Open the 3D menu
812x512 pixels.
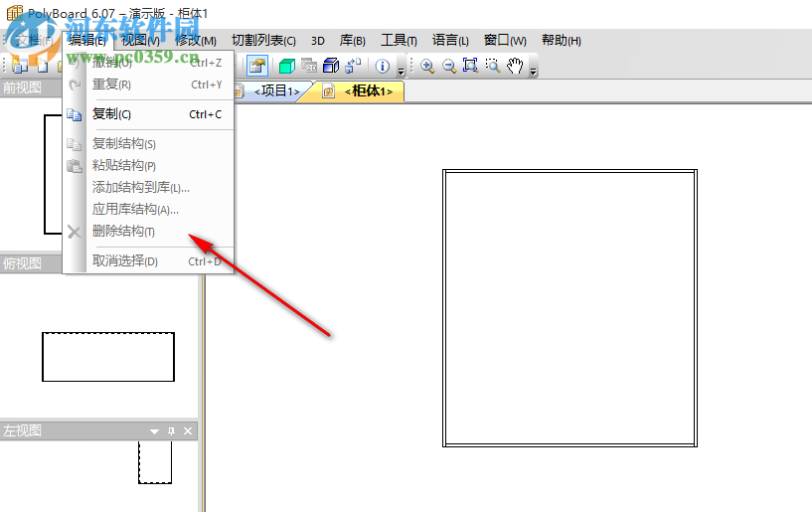pos(318,41)
